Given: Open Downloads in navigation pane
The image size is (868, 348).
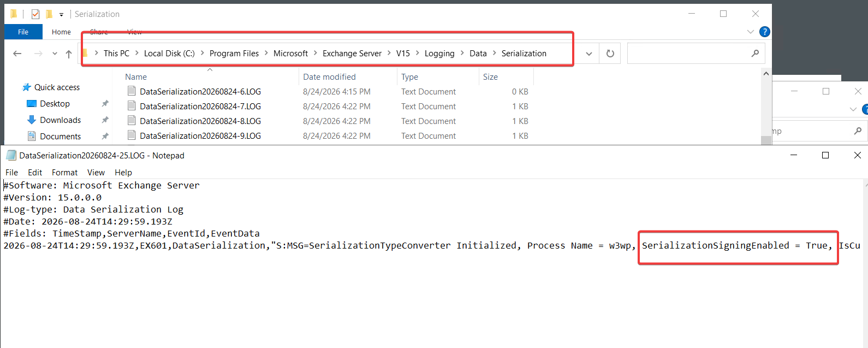Looking at the screenshot, I should [60, 120].
